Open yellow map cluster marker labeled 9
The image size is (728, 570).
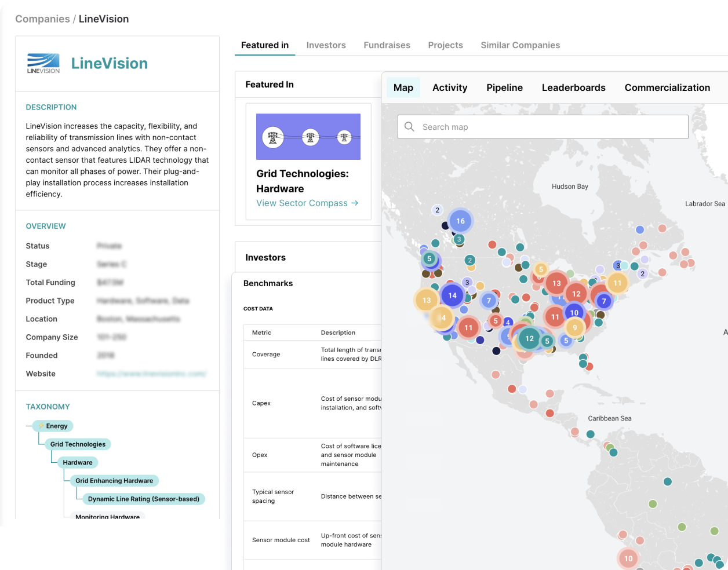[575, 327]
